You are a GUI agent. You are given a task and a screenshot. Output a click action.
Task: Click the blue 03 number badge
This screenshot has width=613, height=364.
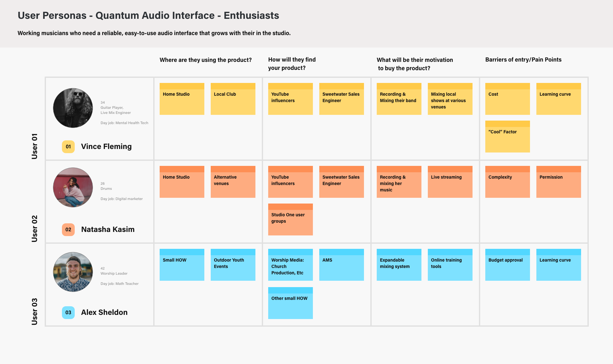coord(68,313)
